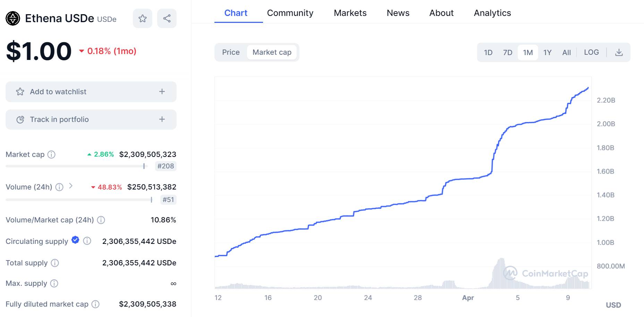Screen dimensions: 644x317
Task: Click the USD currency label below chart
Action: 613,305
